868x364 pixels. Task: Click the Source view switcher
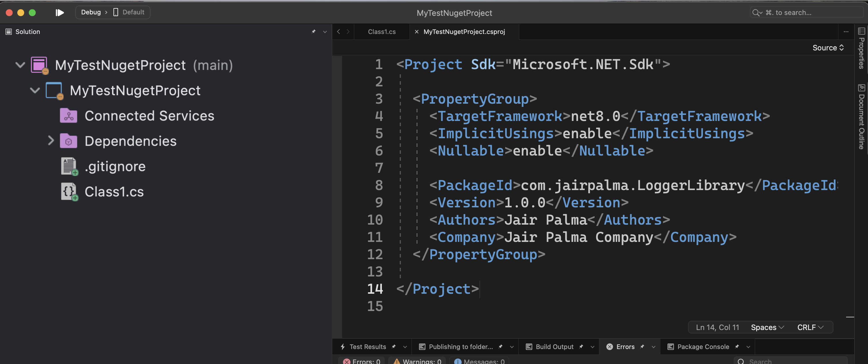(828, 48)
